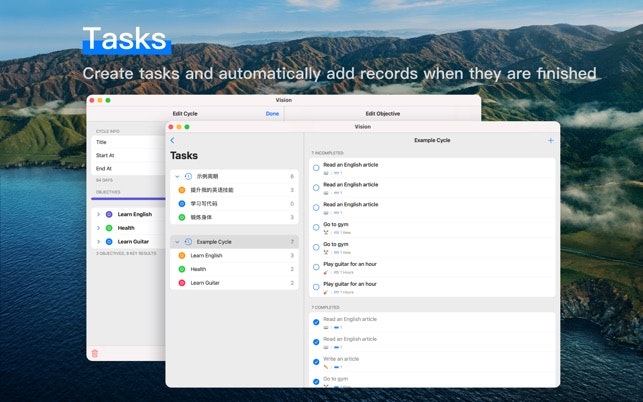
Task: Click the orange circle icon of 提升我的英语技能
Action: 182,190
